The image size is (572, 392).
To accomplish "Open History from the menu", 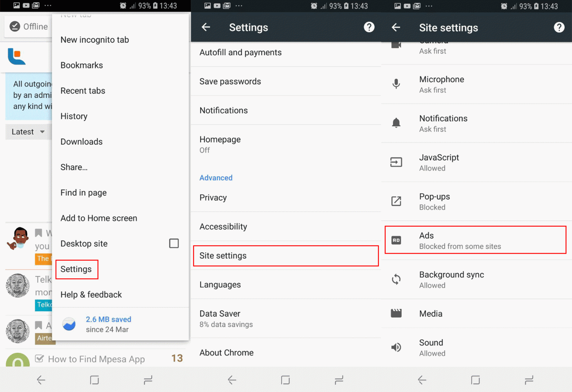I will [x=74, y=116].
